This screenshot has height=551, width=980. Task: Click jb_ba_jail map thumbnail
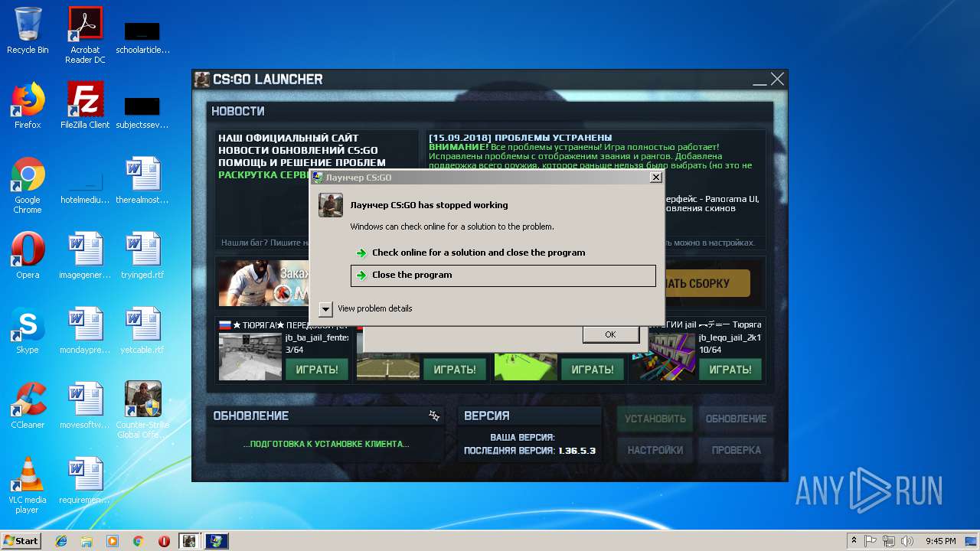tap(250, 356)
